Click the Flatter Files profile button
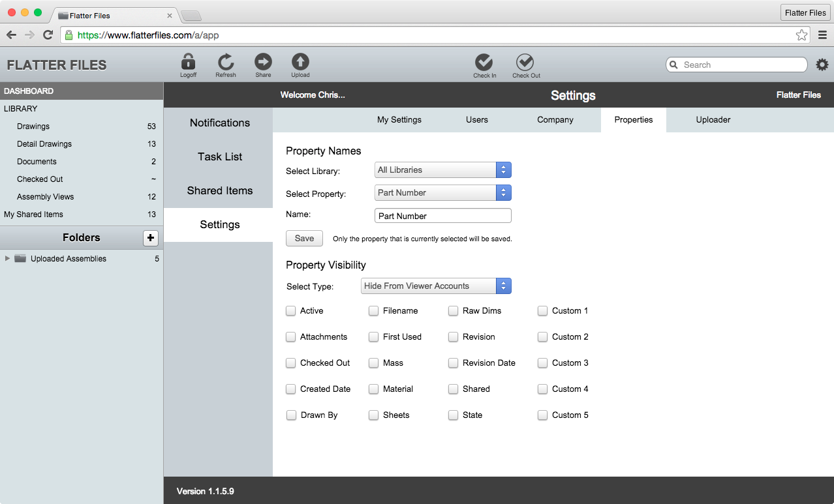Screen dimensions: 834x504 click(805, 12)
